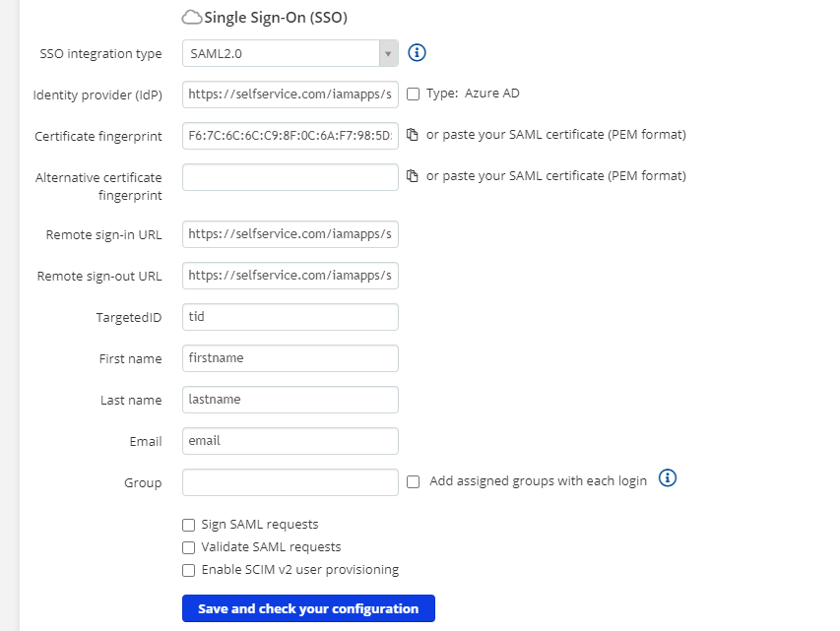
Task: Tick the Validate SAML requests checkbox
Action: pyautogui.click(x=189, y=547)
